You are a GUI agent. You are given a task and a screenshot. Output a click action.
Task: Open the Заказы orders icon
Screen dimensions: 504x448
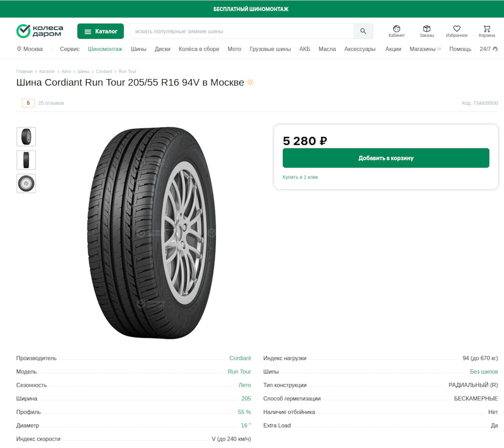(426, 29)
